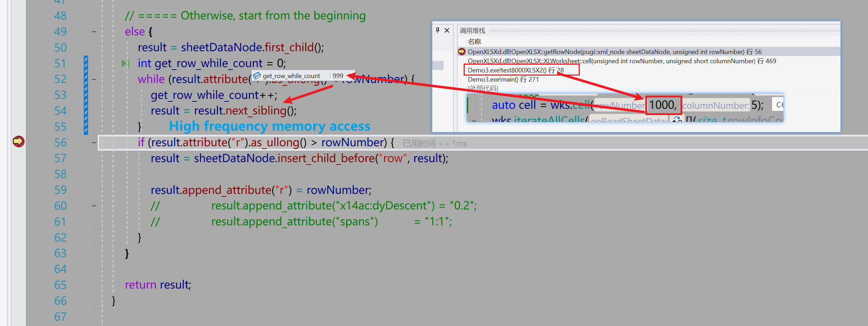Click the variable icon in the get_row_while_count datatip
868x326 pixels.
(x=257, y=76)
